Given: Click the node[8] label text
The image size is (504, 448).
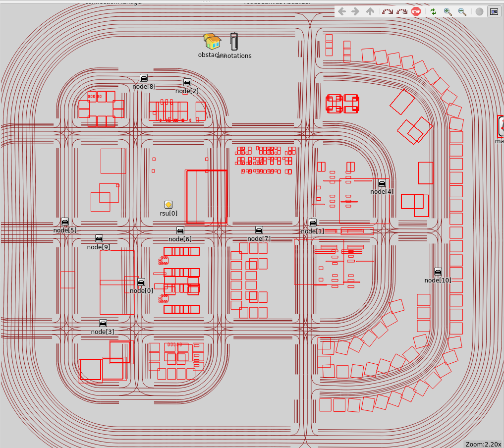Looking at the screenshot, I should point(144,86).
